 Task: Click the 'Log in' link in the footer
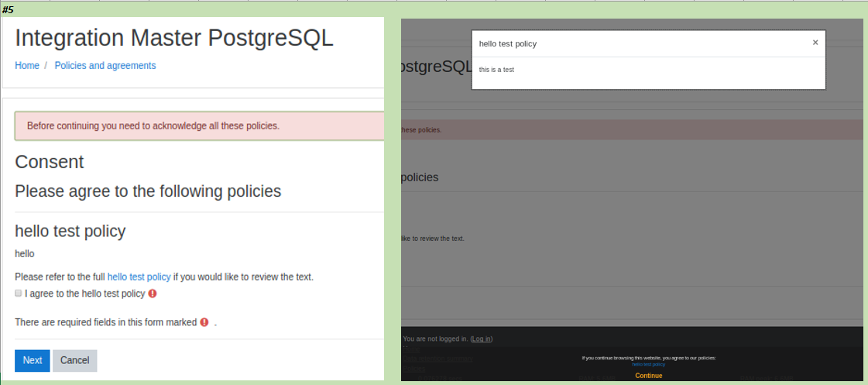(481, 339)
